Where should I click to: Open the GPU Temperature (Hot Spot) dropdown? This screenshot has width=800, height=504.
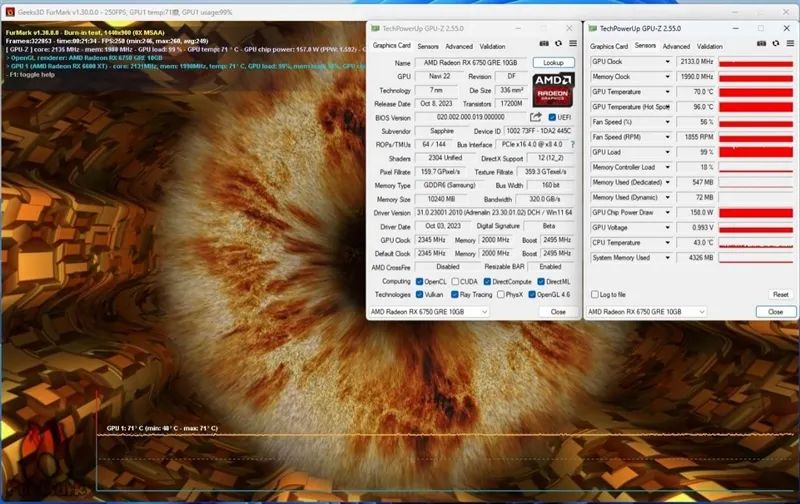pos(667,107)
